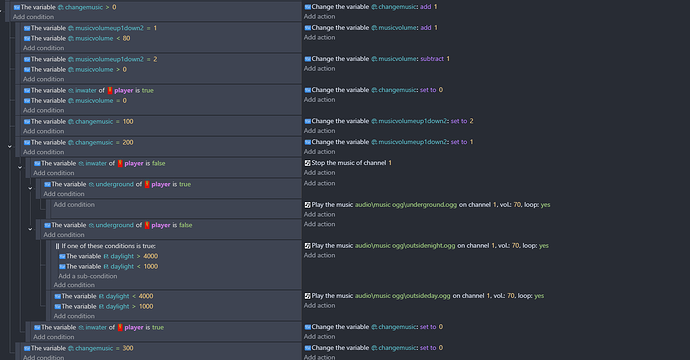Collapse the changemusic = 200 event

(x=10, y=147)
